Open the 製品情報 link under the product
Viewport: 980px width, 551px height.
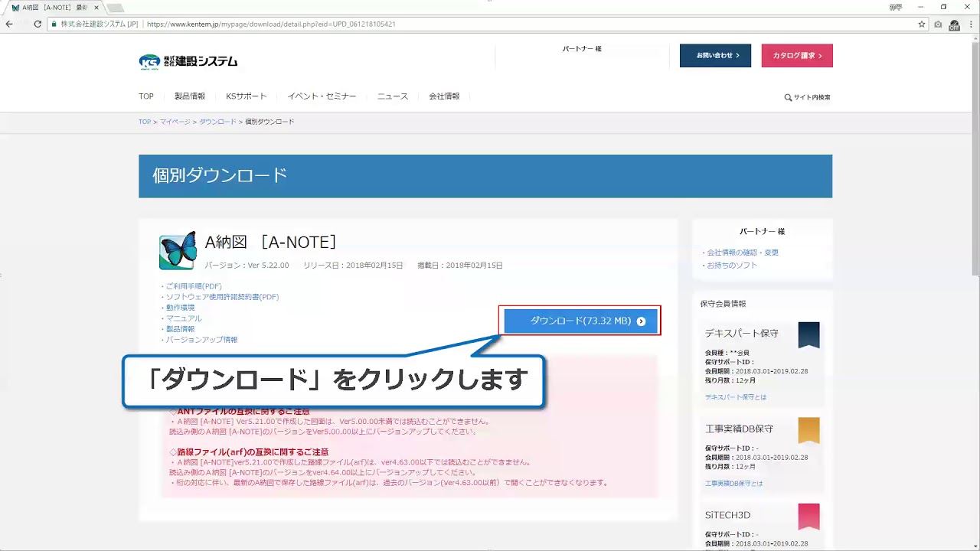pyautogui.click(x=180, y=329)
